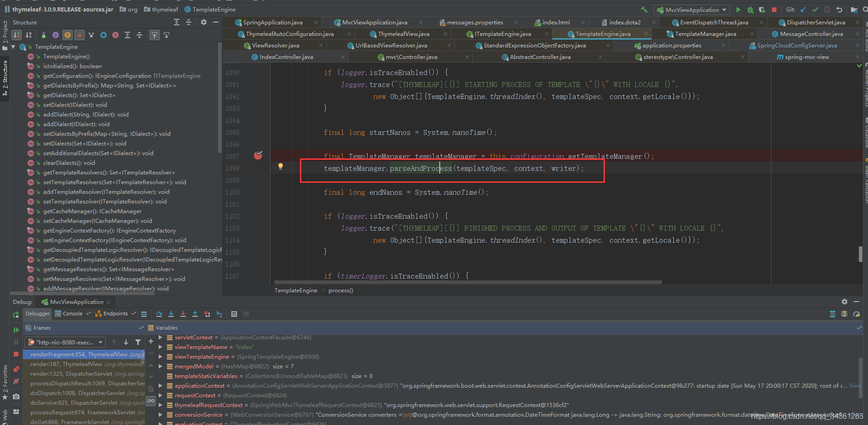The image size is (868, 425).
Task: Run with Coverage icon in top toolbar
Action: tap(762, 10)
